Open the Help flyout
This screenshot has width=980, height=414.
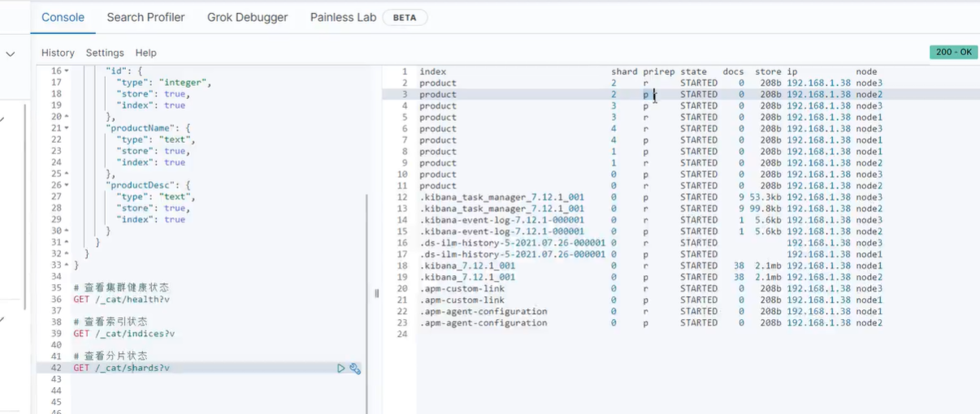point(145,53)
